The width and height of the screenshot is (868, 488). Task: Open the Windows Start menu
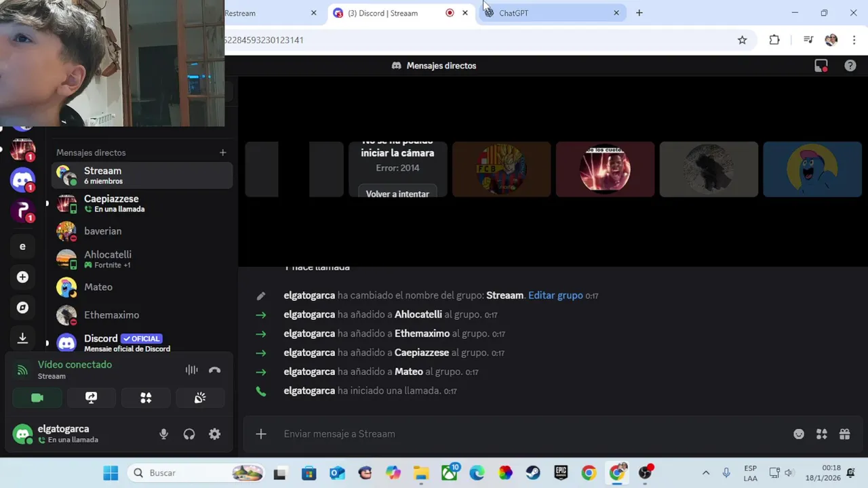tap(111, 473)
